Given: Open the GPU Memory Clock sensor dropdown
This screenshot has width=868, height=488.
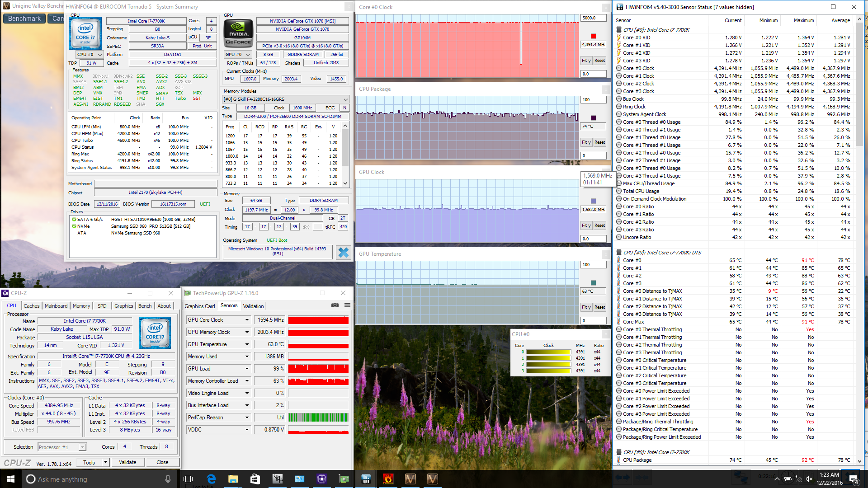Looking at the screenshot, I should click(247, 332).
